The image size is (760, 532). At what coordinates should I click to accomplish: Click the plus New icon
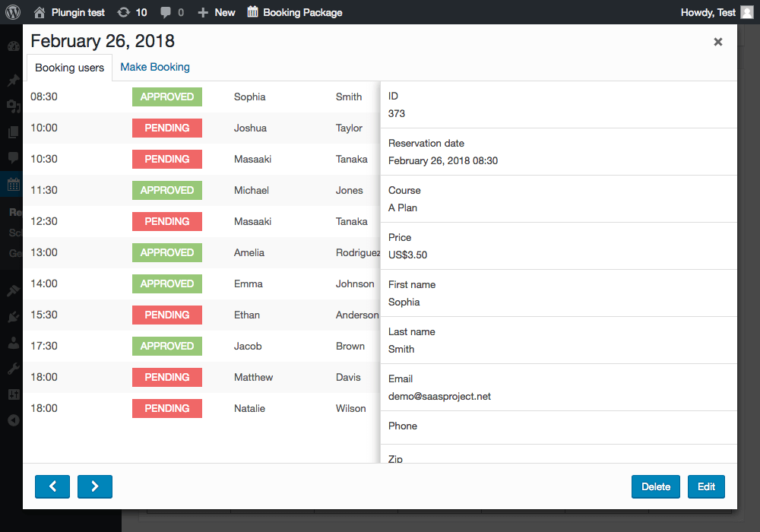point(202,12)
